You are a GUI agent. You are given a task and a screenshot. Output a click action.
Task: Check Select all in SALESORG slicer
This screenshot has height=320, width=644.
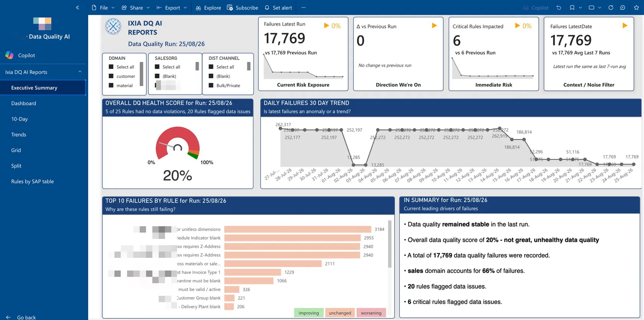point(157,67)
